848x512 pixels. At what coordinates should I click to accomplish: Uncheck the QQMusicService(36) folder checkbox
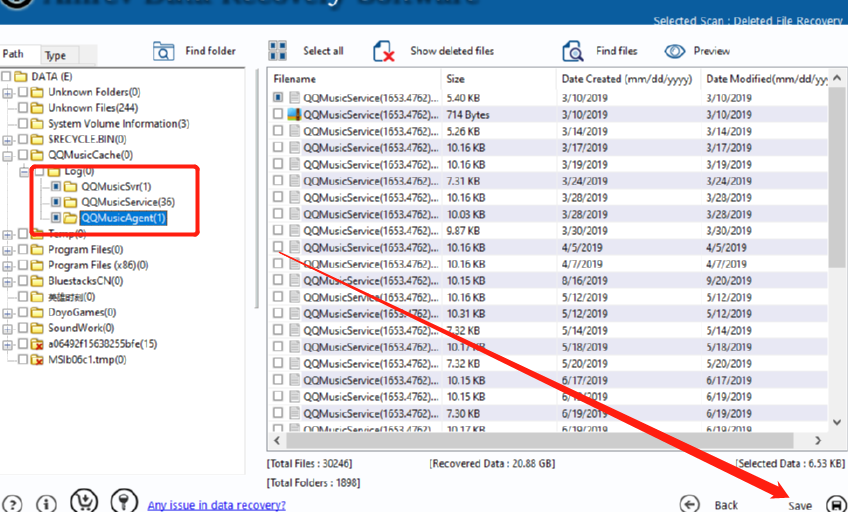click(x=56, y=202)
